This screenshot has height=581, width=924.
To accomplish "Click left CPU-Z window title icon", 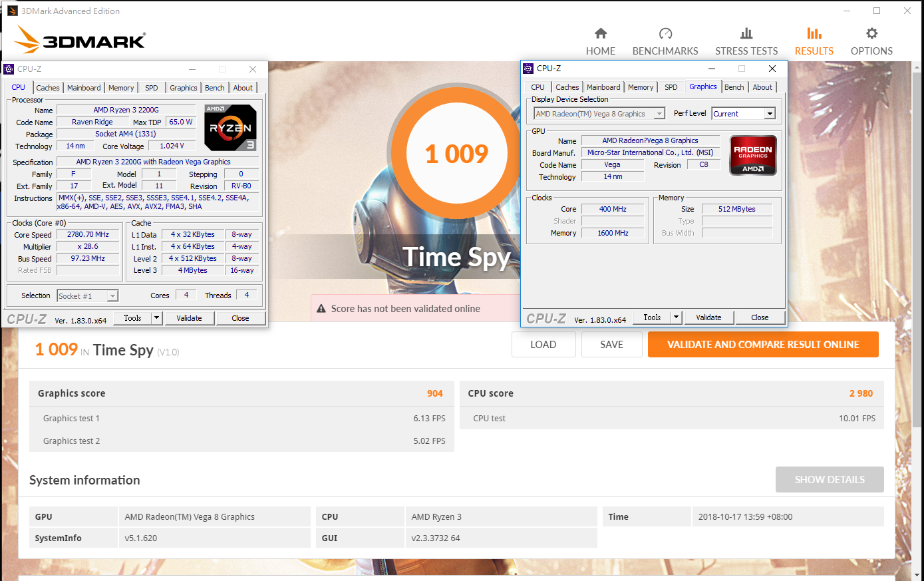I will coord(9,69).
